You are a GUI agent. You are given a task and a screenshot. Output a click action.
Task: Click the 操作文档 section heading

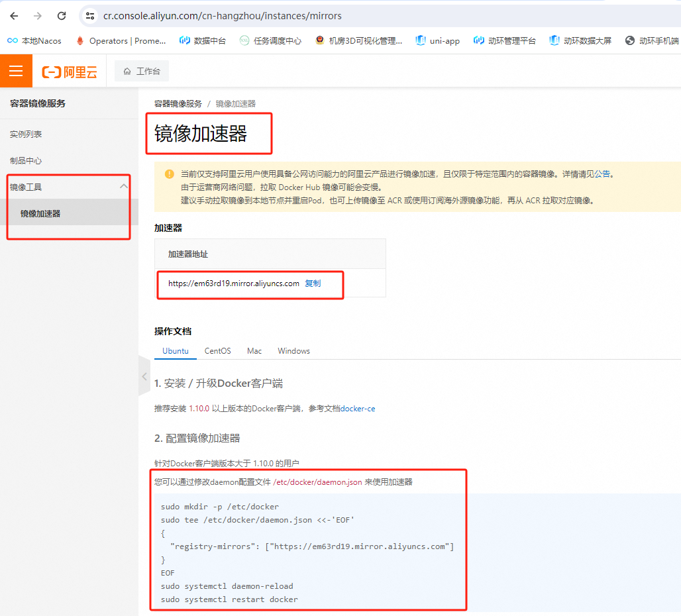tap(173, 331)
